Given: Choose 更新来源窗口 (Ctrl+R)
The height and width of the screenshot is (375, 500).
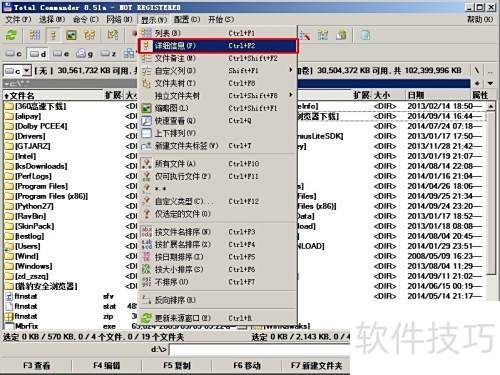Looking at the screenshot, I should click(217, 318).
